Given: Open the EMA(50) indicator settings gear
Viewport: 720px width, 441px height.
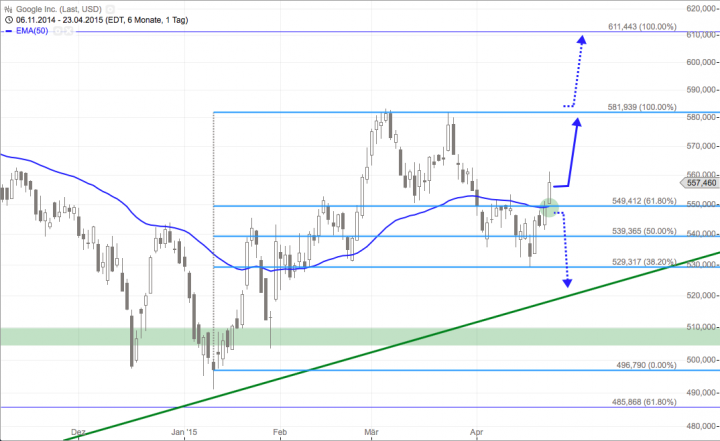Looking at the screenshot, I should [59, 31].
